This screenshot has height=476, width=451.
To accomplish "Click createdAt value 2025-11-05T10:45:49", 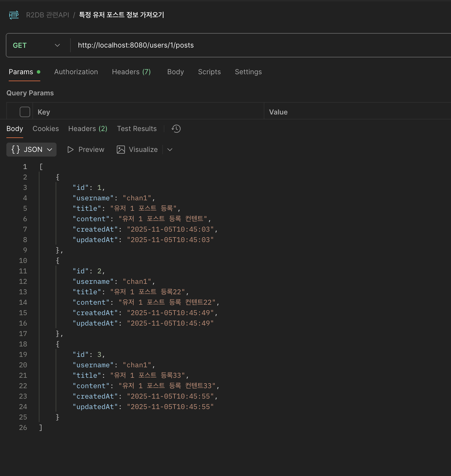I will point(170,313).
